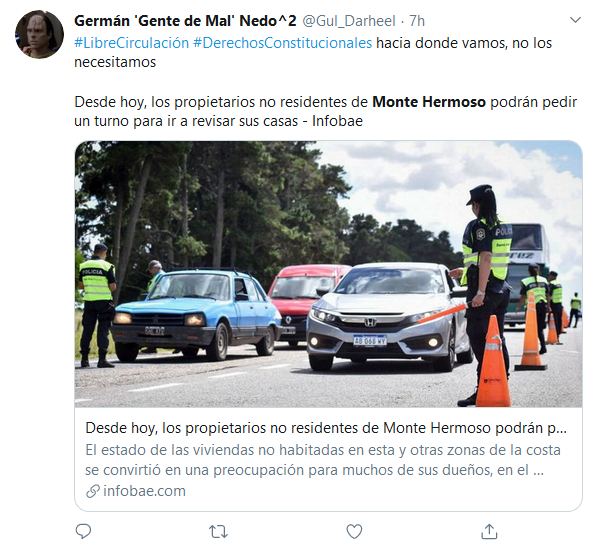598x550 pixels.
Task: Retweet this post with retweet icon
Action: coord(218,531)
